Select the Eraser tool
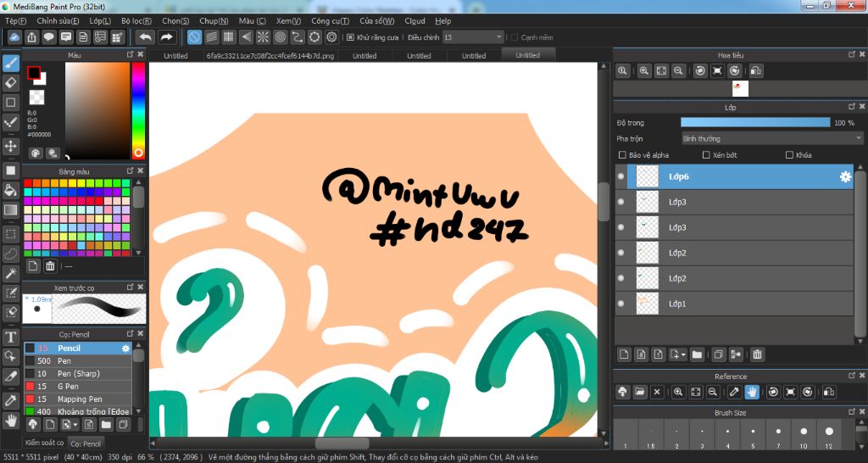 click(x=10, y=83)
